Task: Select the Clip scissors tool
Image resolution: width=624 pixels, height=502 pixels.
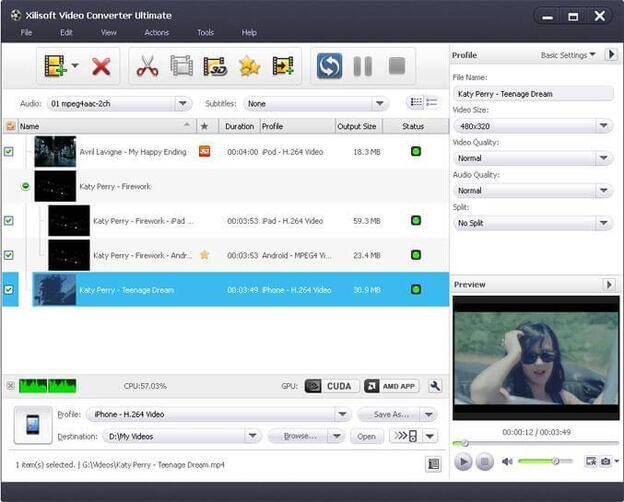Action: 147,66
